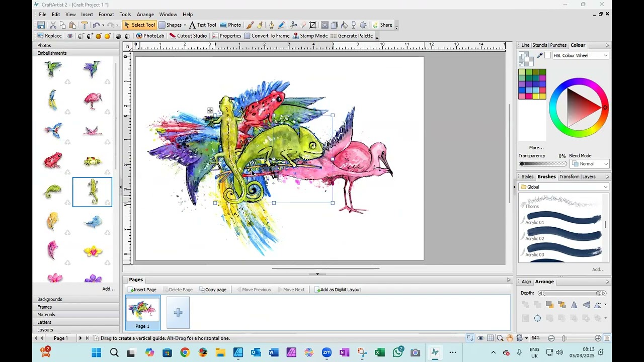
Task: Click Copy page
Action: [213, 290]
